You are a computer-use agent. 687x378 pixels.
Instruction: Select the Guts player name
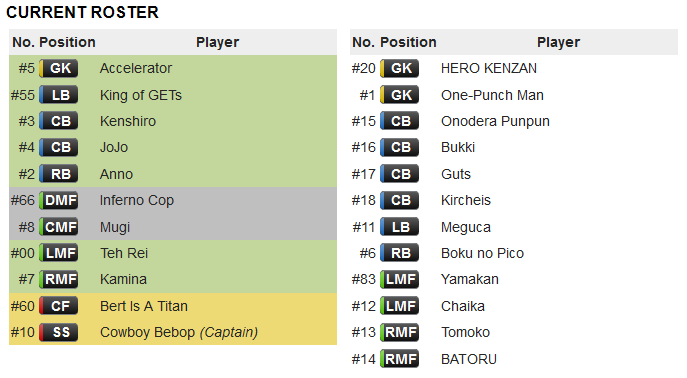coord(456,174)
